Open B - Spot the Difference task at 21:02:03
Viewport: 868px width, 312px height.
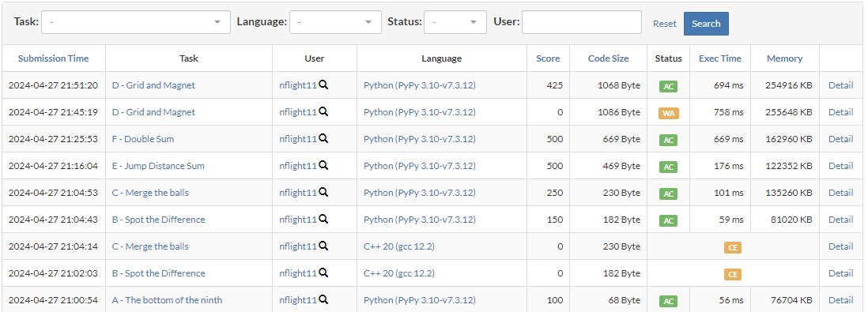coord(158,273)
